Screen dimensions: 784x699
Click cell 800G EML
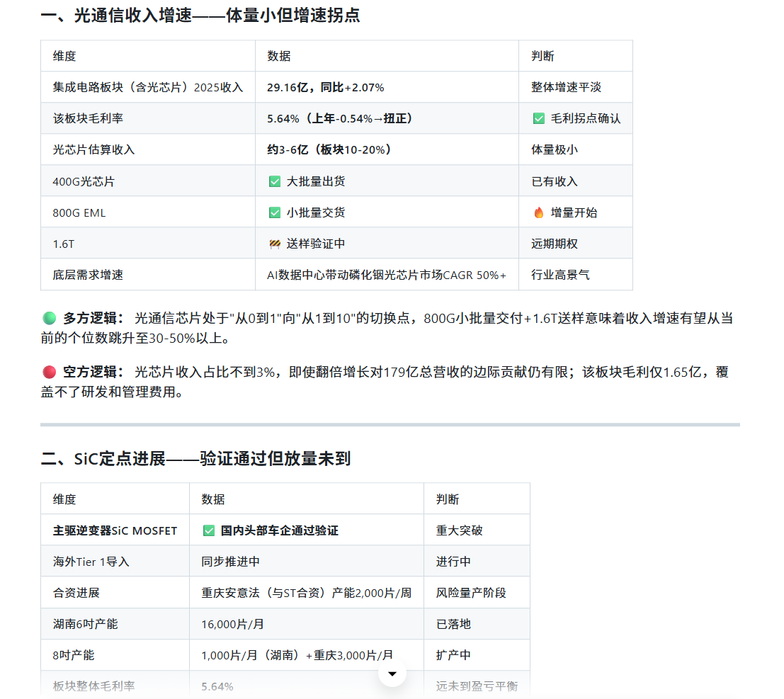tap(148, 212)
